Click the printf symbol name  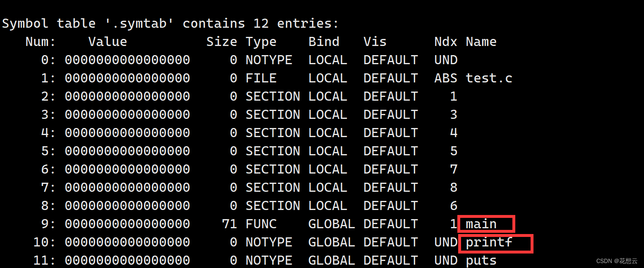(489, 242)
